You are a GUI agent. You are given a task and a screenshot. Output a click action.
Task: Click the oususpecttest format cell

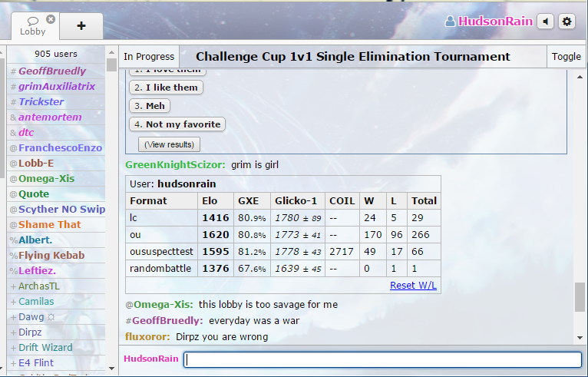162,252
